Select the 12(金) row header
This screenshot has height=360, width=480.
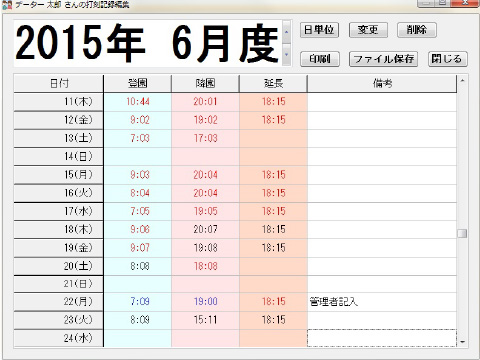(x=58, y=120)
